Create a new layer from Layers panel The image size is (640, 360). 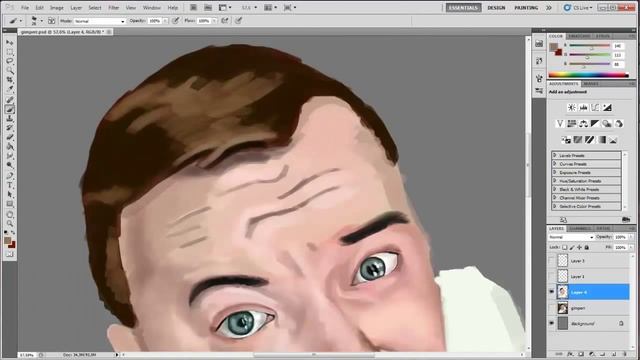coord(614,354)
